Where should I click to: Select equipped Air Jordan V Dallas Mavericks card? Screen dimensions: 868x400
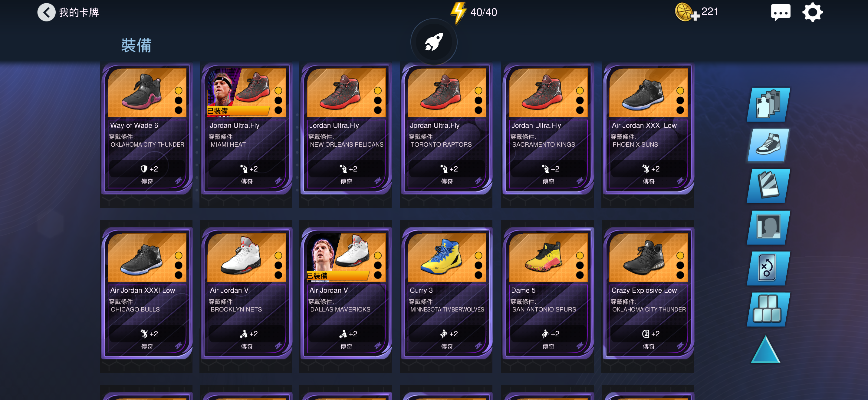[346, 293]
